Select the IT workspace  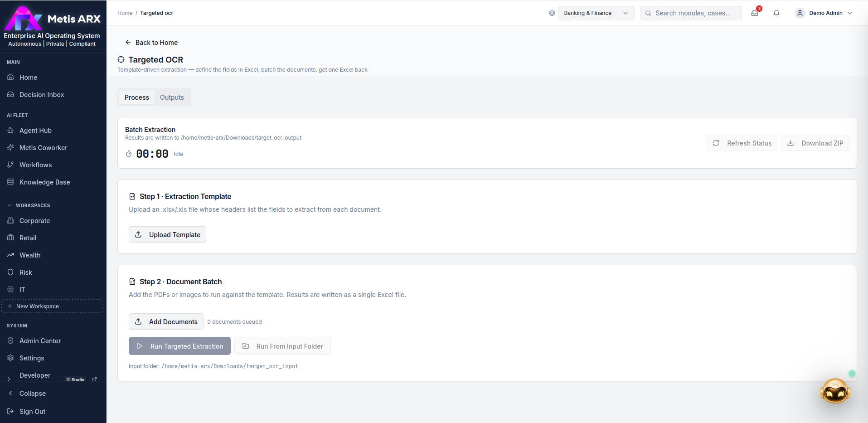[53, 290]
